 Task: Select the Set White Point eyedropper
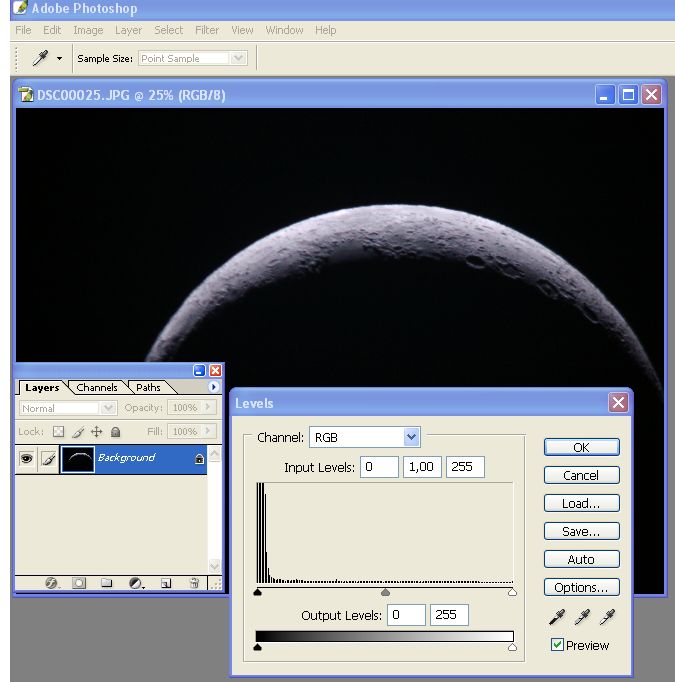point(607,617)
